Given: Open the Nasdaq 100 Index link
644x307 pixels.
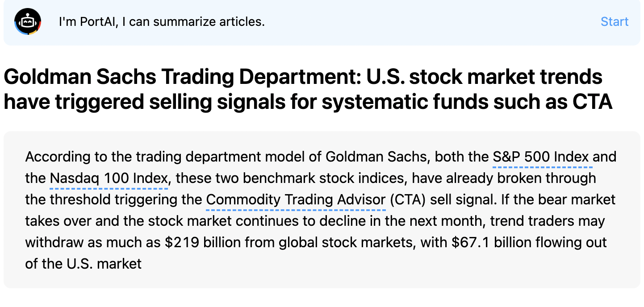Looking at the screenshot, I should (x=109, y=178).
